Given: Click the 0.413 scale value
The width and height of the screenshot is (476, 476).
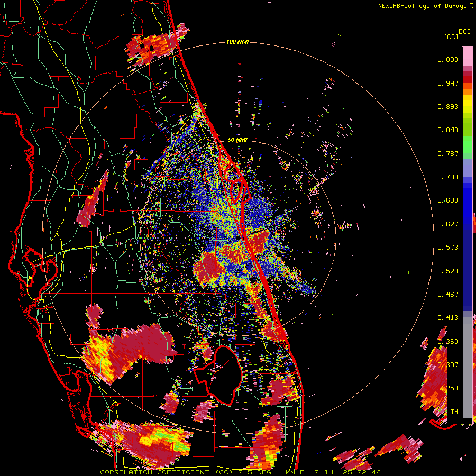Looking at the screenshot, I should (448, 318).
